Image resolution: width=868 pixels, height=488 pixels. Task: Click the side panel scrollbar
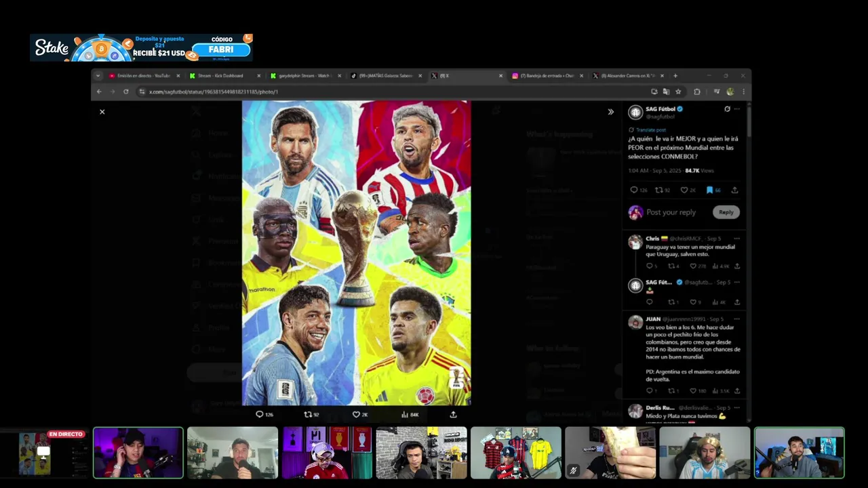(x=749, y=122)
